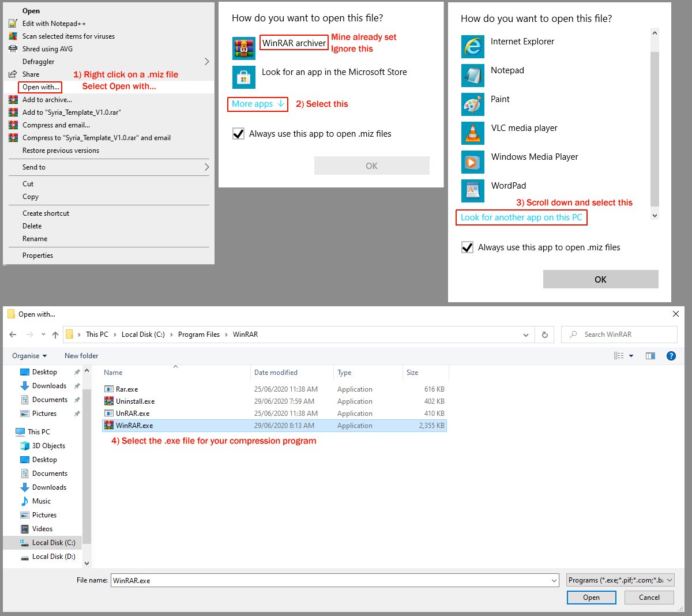Click Look for another app on this PC
692x616 pixels.
coord(521,217)
